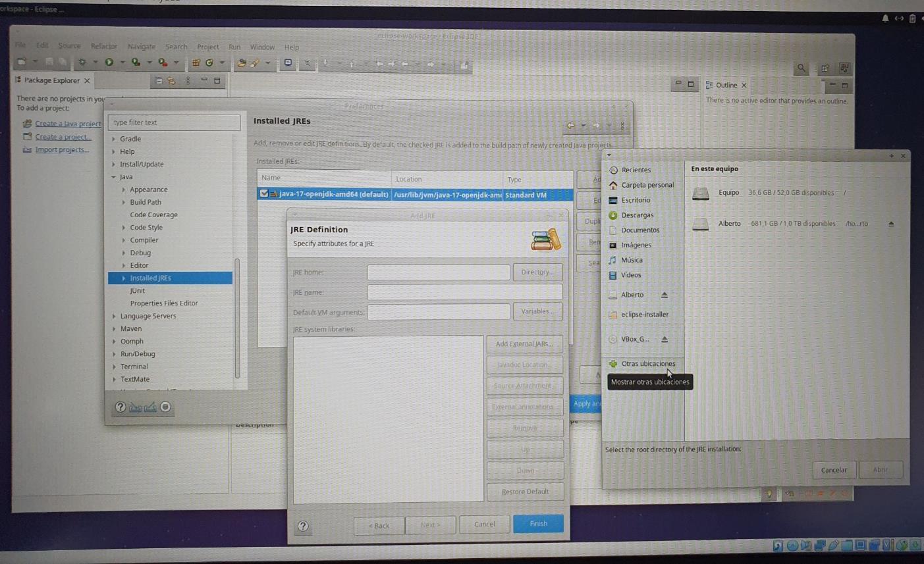Screen dimensions: 924x564
Task: Open the File menu in Eclipse
Action: tap(20, 45)
